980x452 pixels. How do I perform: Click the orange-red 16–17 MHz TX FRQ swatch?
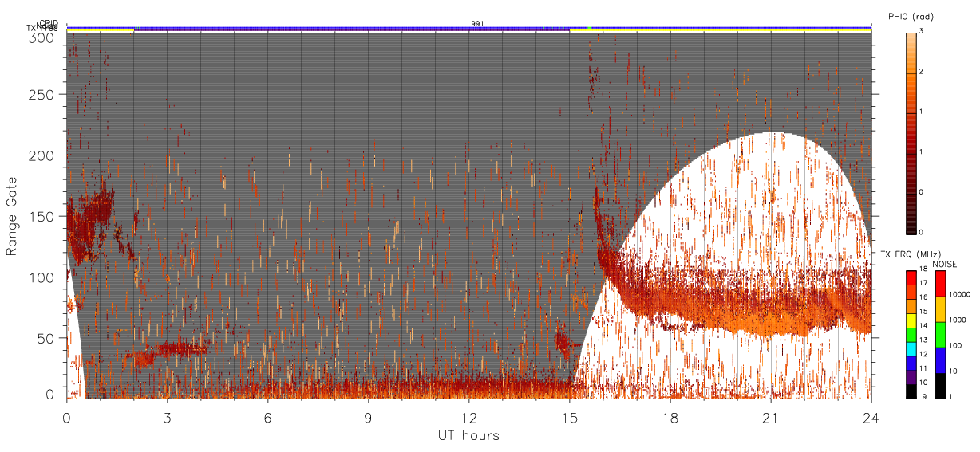tap(911, 292)
